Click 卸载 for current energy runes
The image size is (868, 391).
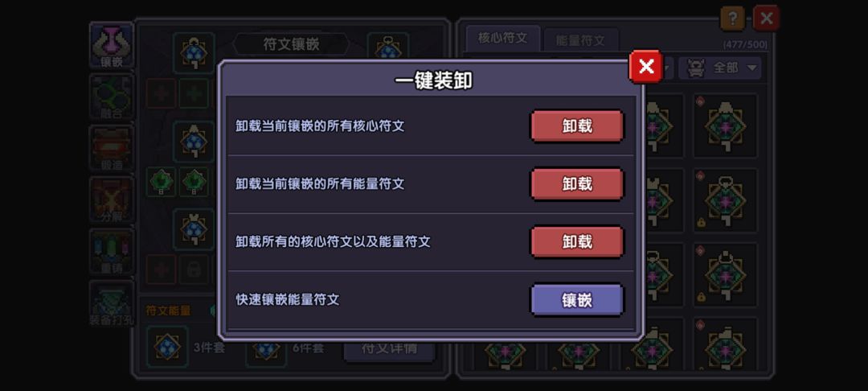(577, 183)
